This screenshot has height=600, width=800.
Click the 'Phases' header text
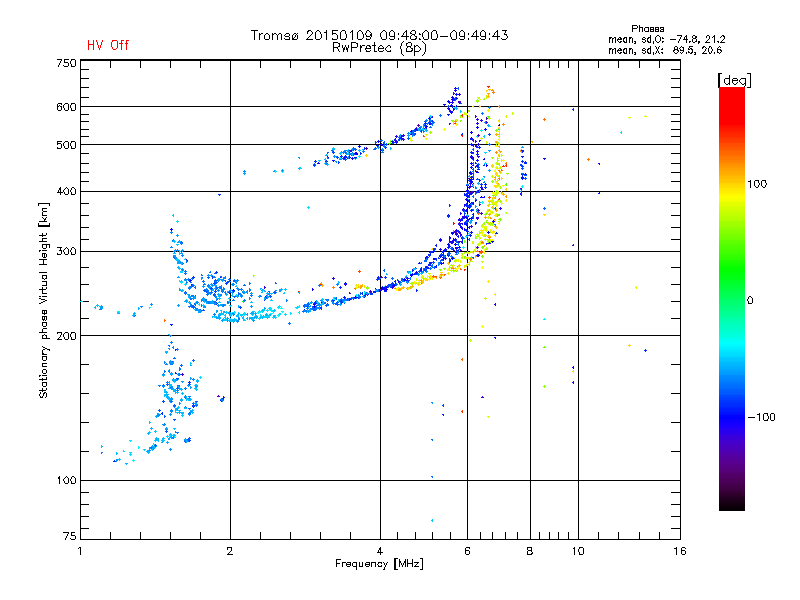(x=647, y=29)
